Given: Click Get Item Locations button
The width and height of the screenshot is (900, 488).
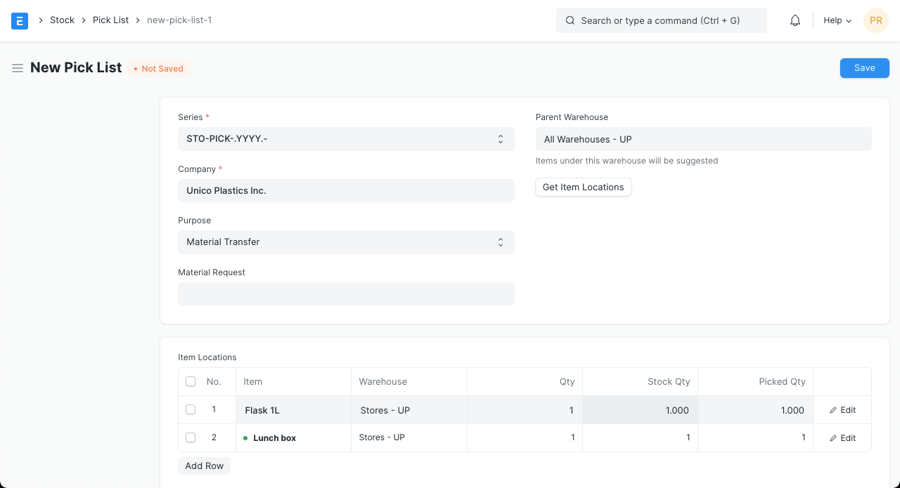Looking at the screenshot, I should (583, 187).
